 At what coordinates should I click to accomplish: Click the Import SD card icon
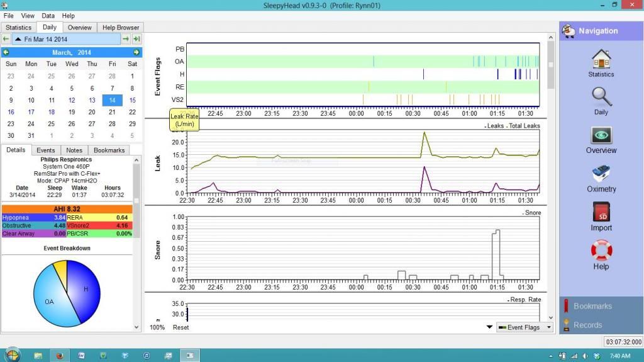click(601, 216)
